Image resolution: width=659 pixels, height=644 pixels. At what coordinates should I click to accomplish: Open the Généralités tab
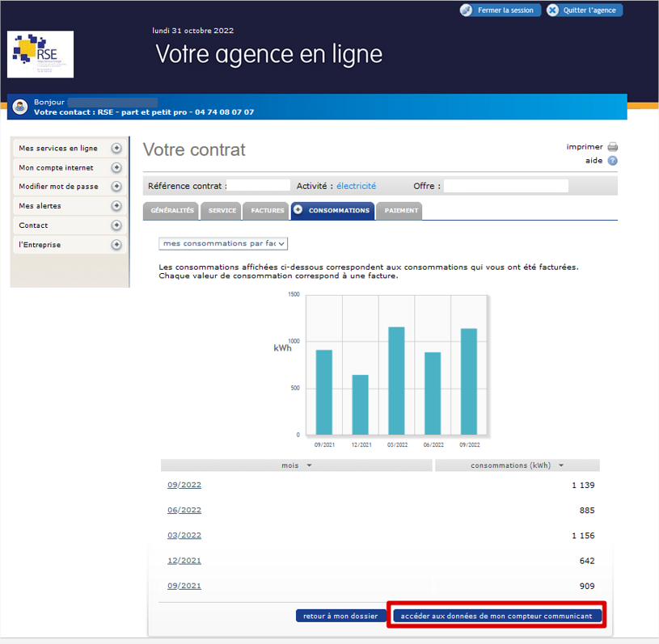[x=172, y=211]
